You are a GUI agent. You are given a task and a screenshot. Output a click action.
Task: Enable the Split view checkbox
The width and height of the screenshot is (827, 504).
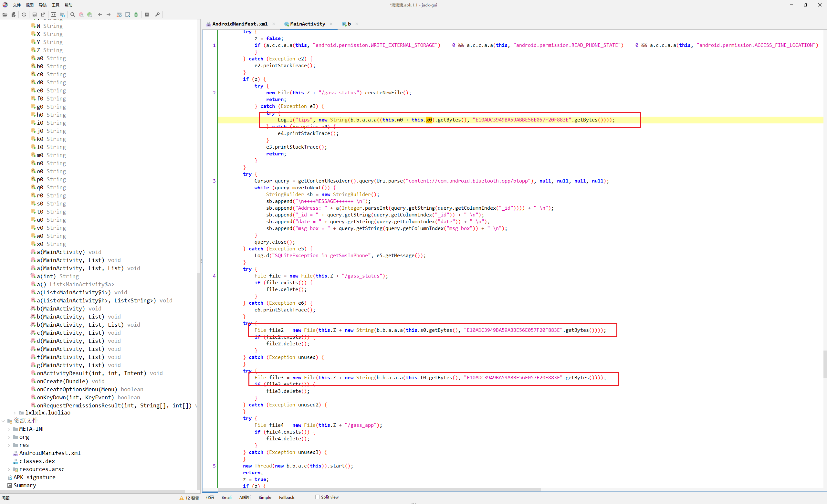318,497
